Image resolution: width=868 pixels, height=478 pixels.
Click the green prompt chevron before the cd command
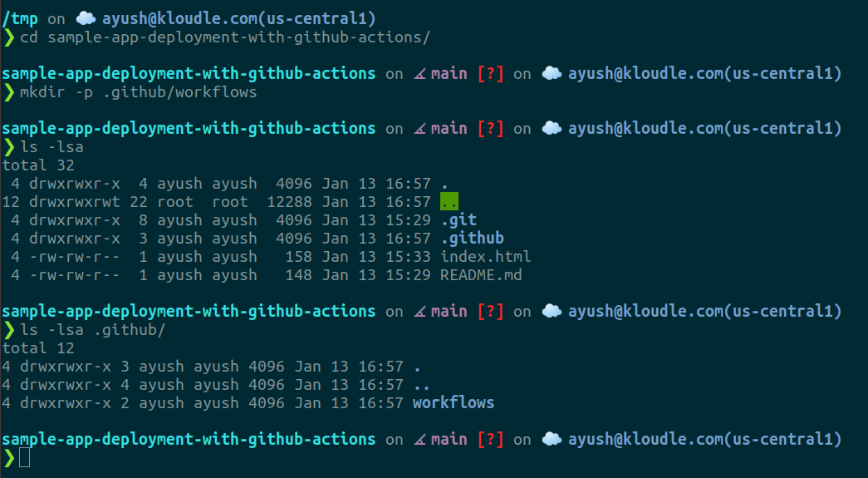[x=8, y=37]
